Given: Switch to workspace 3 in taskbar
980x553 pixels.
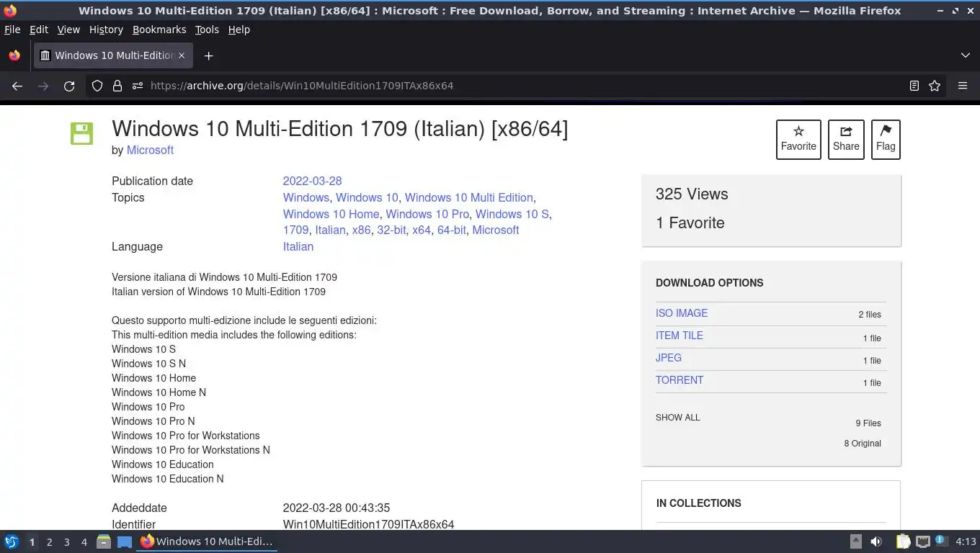Looking at the screenshot, I should click(66, 542).
